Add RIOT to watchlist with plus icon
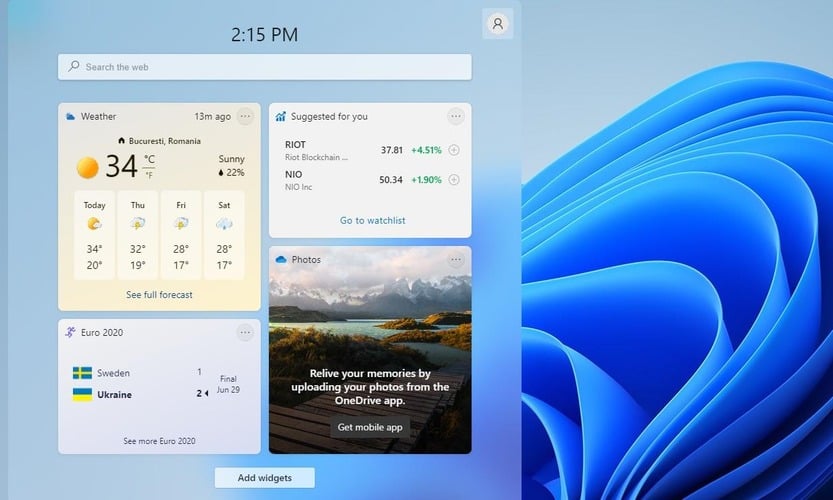This screenshot has height=500, width=833. coord(454,150)
